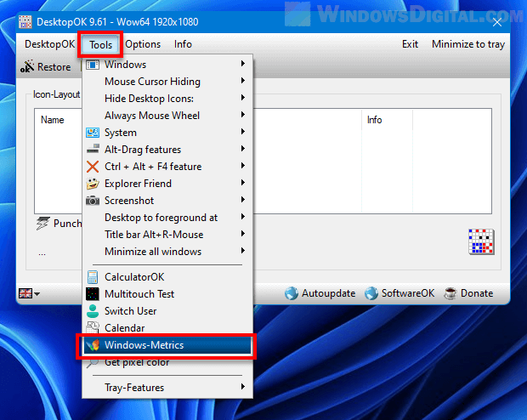Choose Always Mouse Wheel entry
The image size is (527, 420).
(167, 116)
